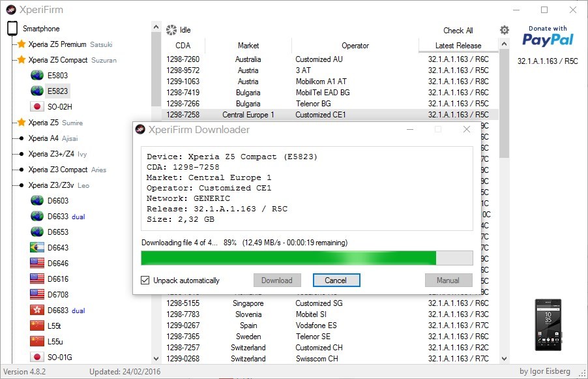Click the Version 4.8.2 status bar text
588x379 pixels.
pos(24,372)
